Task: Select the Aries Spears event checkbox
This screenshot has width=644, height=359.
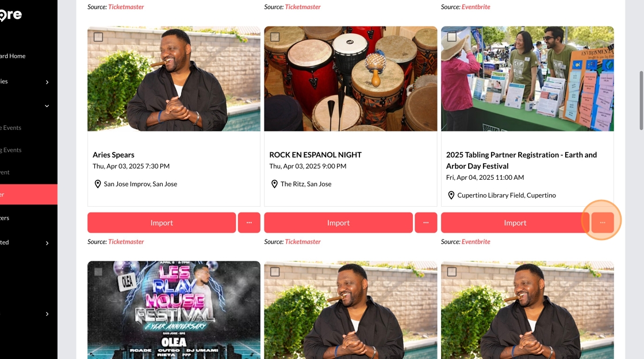Action: [x=98, y=37]
